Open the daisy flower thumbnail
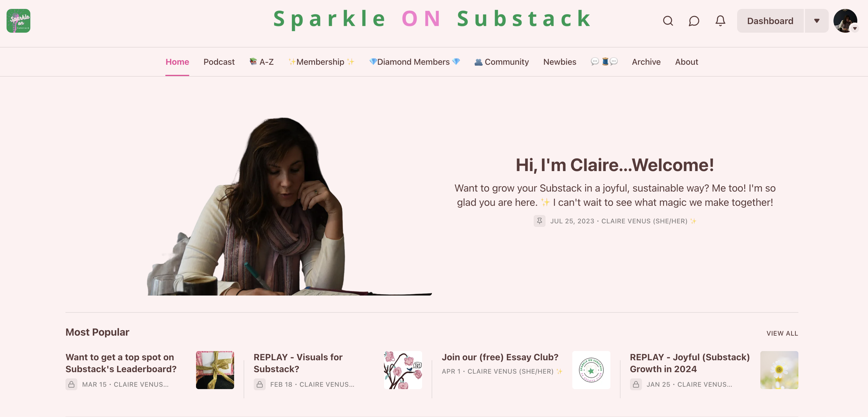 (779, 370)
